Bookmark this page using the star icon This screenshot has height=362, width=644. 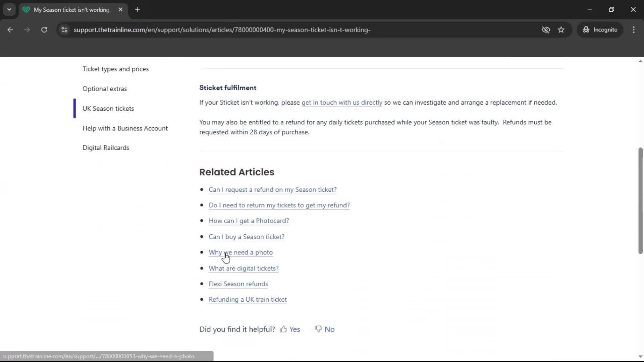tap(561, 29)
